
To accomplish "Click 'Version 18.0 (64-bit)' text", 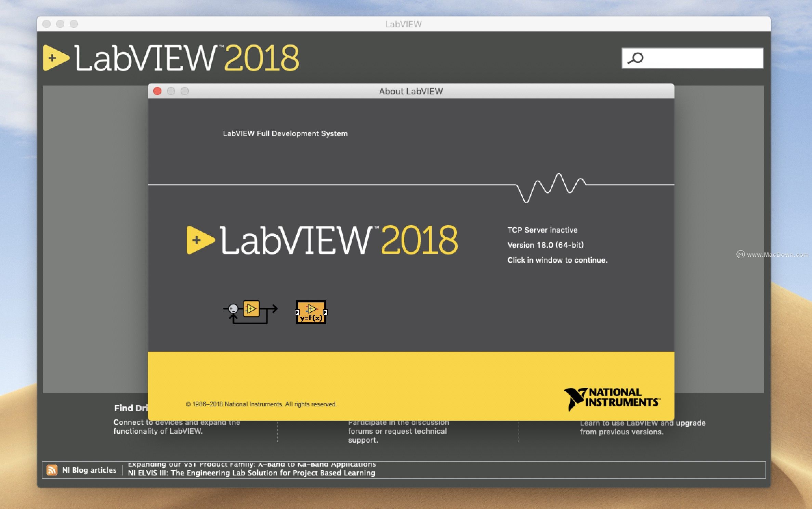I will coord(546,245).
